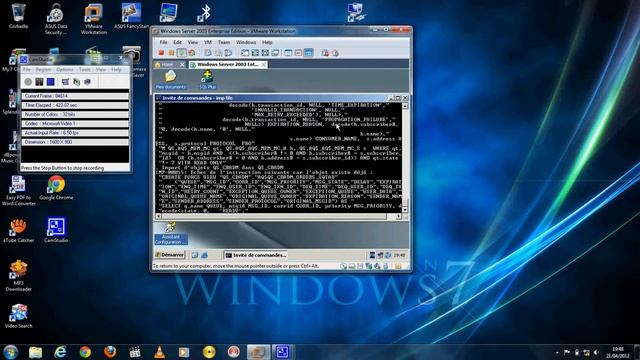Click the blue CamStudio Stop button
The height and width of the screenshot is (360, 640).
click(x=51, y=82)
